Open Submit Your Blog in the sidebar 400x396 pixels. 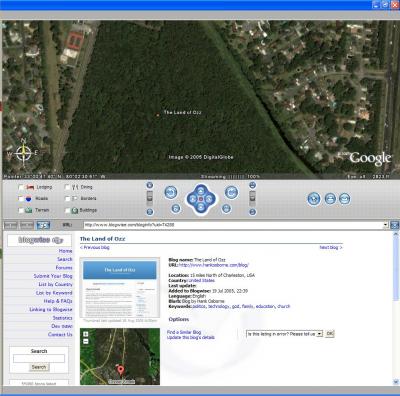pos(53,276)
